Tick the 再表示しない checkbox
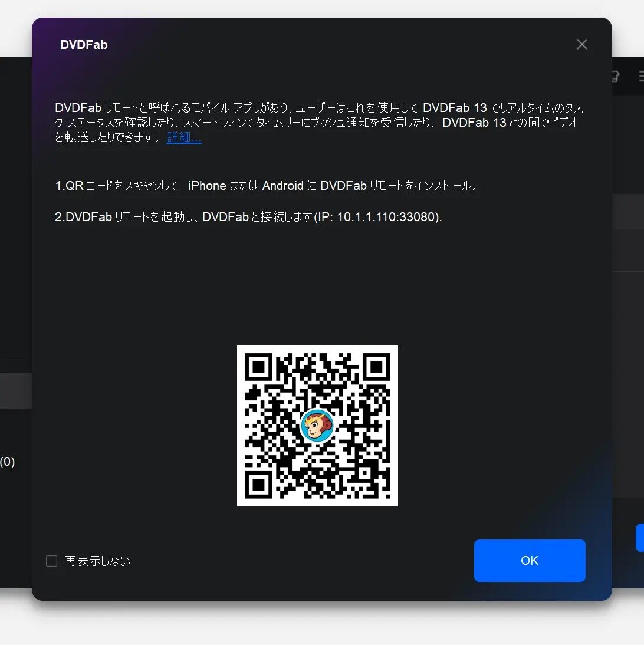The height and width of the screenshot is (645, 644). tap(52, 561)
